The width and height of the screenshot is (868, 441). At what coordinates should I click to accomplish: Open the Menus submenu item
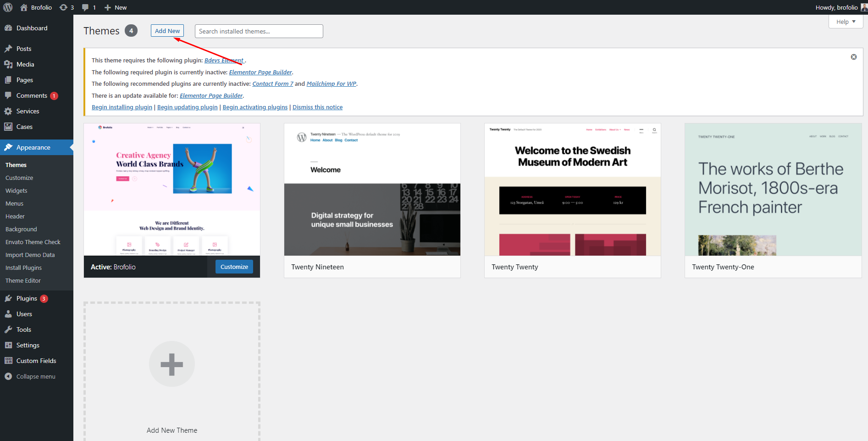pos(14,203)
